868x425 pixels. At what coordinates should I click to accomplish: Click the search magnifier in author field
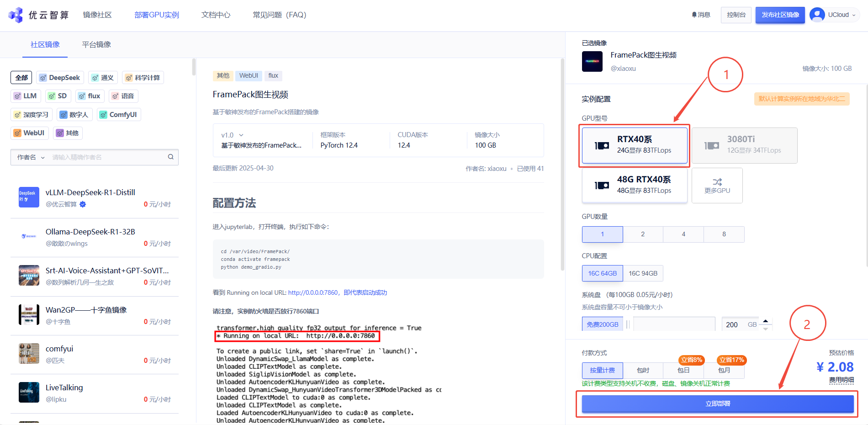tap(171, 157)
